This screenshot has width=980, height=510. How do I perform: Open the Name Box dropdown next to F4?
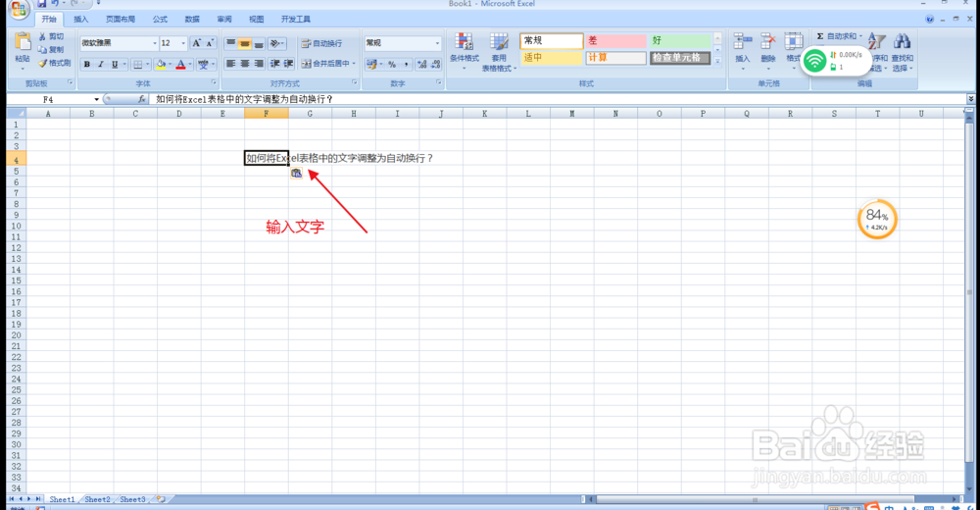(x=96, y=99)
